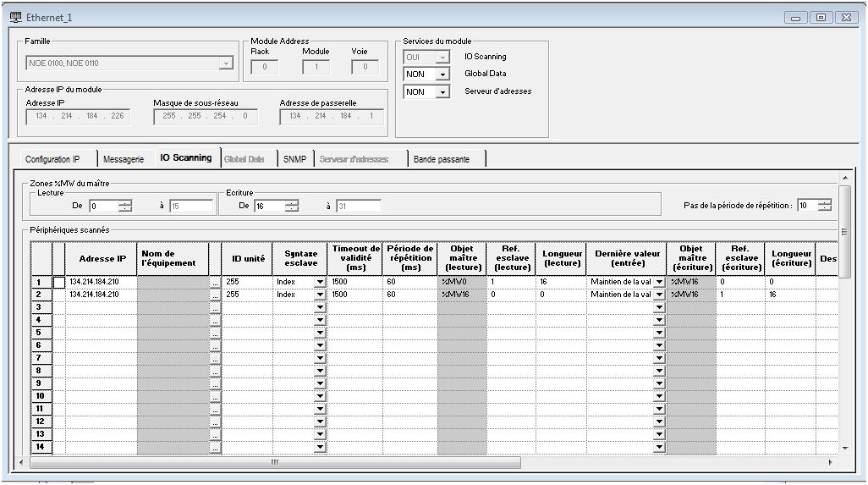Open Syntaxe esclave dropdown in row 3
The image size is (868, 485).
click(320, 307)
